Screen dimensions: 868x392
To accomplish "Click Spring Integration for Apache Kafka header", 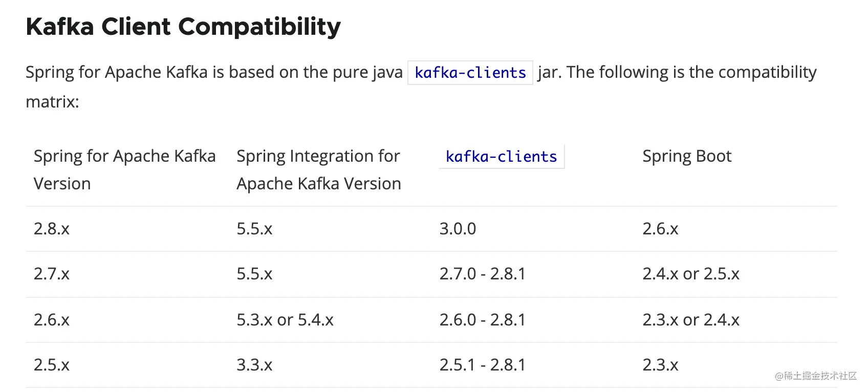I will click(319, 169).
